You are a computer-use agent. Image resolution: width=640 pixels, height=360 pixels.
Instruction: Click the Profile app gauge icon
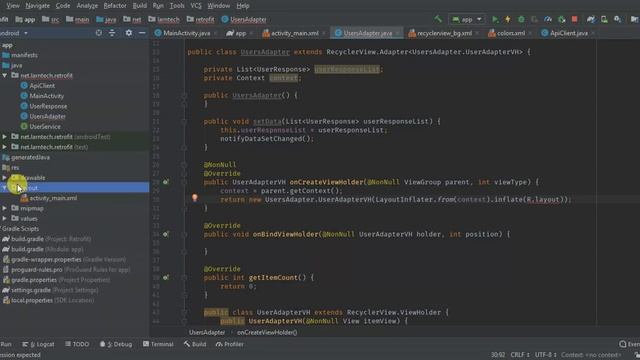[548, 19]
